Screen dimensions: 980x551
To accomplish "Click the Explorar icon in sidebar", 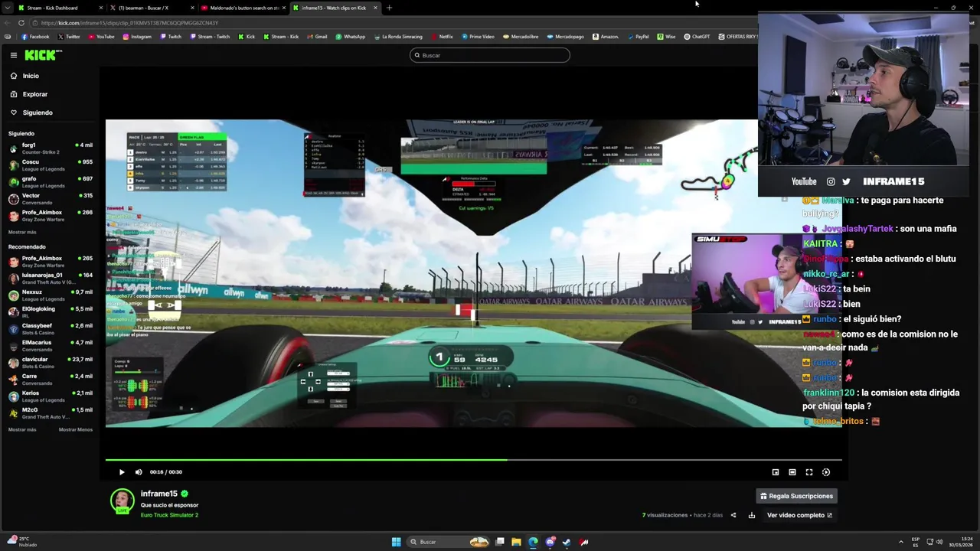I will (x=14, y=94).
